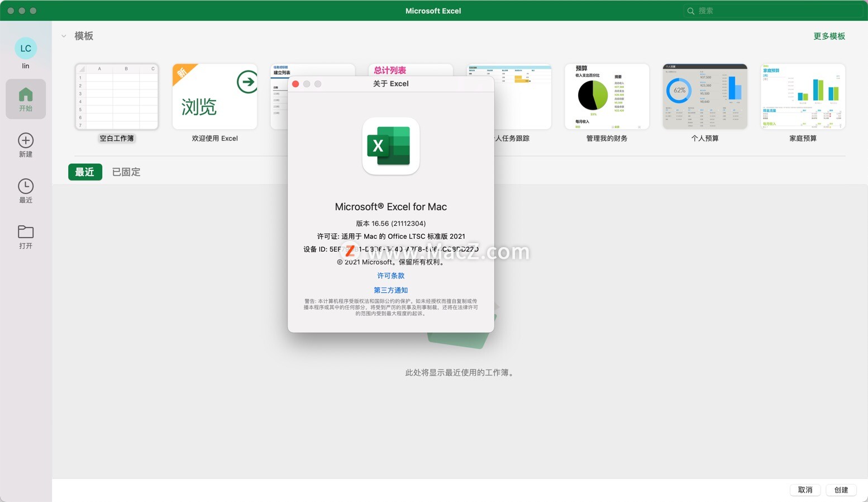
Task: Open the 第三方通知 link
Action: pos(391,290)
